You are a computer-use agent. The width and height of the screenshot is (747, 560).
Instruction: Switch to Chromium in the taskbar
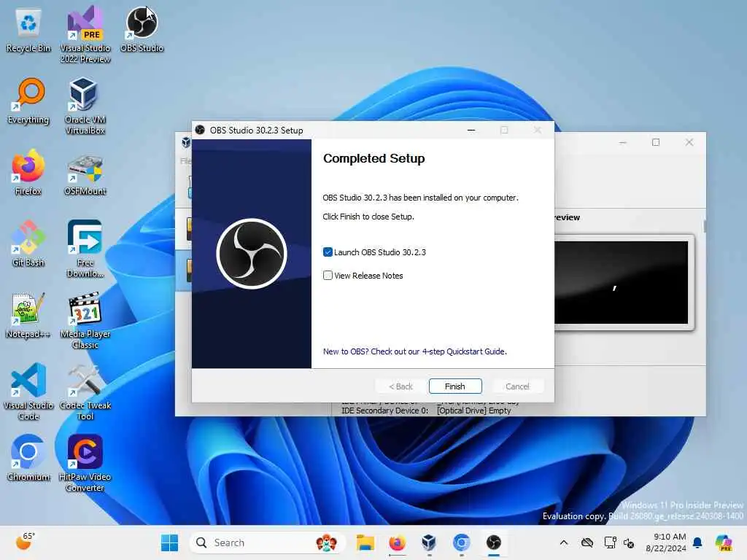coord(461,542)
